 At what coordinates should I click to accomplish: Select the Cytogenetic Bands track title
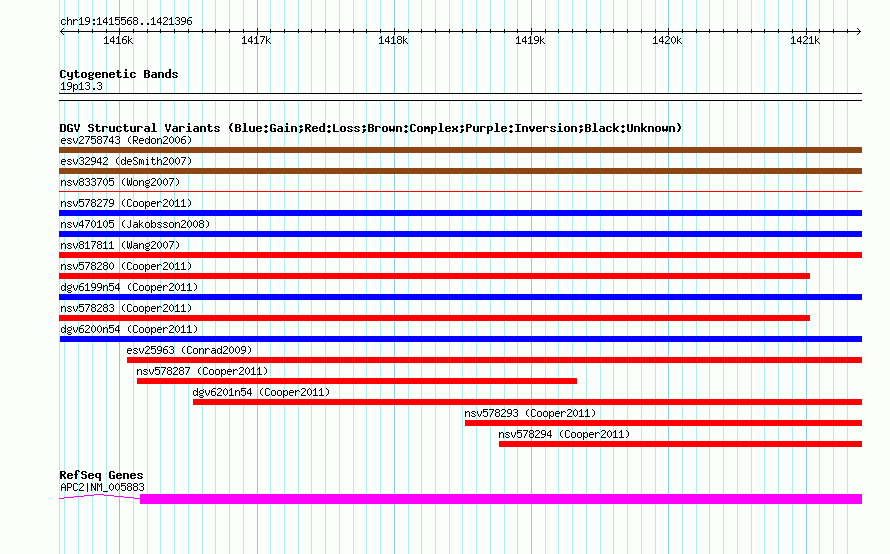click(x=119, y=74)
